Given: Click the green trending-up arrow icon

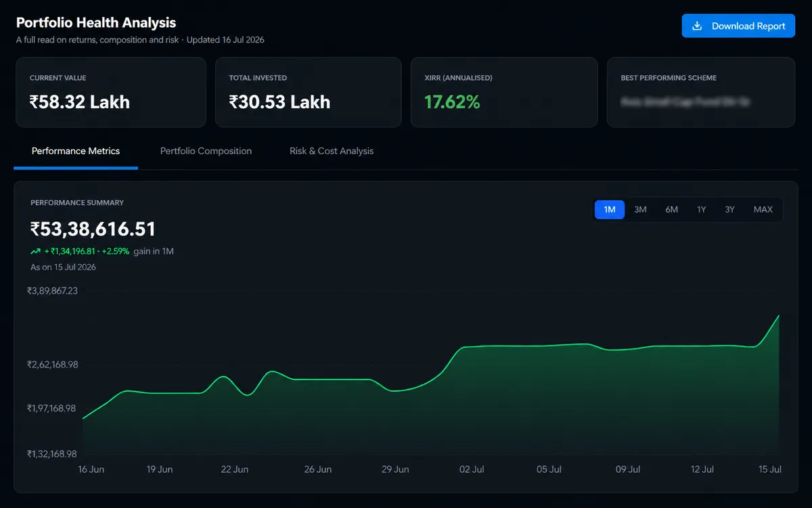Looking at the screenshot, I should (x=36, y=252).
